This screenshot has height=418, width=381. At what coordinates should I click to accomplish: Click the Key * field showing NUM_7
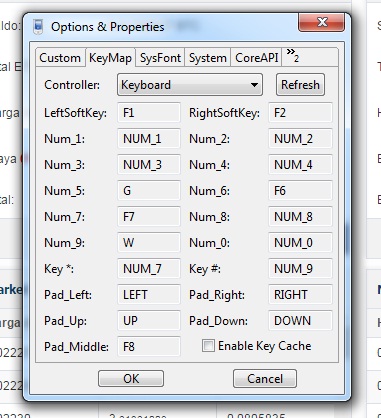point(149,269)
